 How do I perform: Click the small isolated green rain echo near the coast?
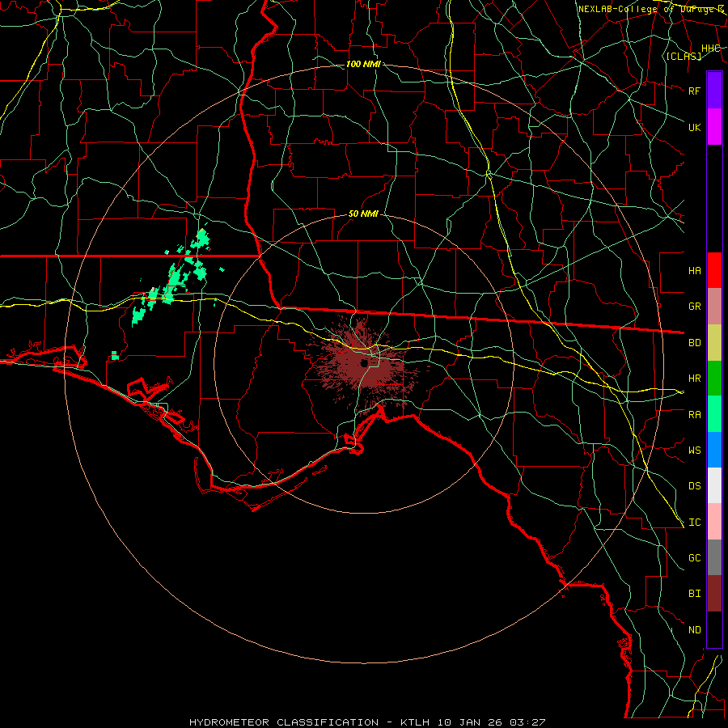[115, 356]
